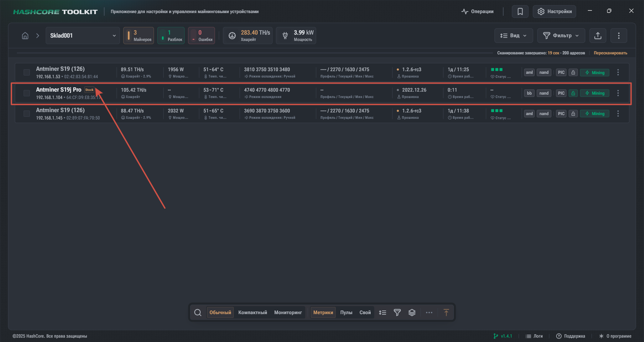Click the search magnifier in the bottom toolbar
Screen dimensions: 644x342
tap(198, 312)
